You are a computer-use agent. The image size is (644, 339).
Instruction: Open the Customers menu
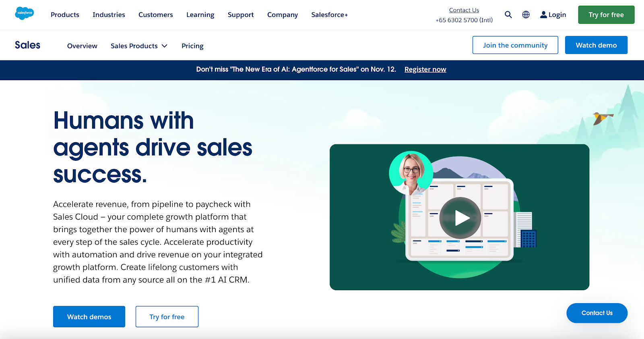click(156, 15)
